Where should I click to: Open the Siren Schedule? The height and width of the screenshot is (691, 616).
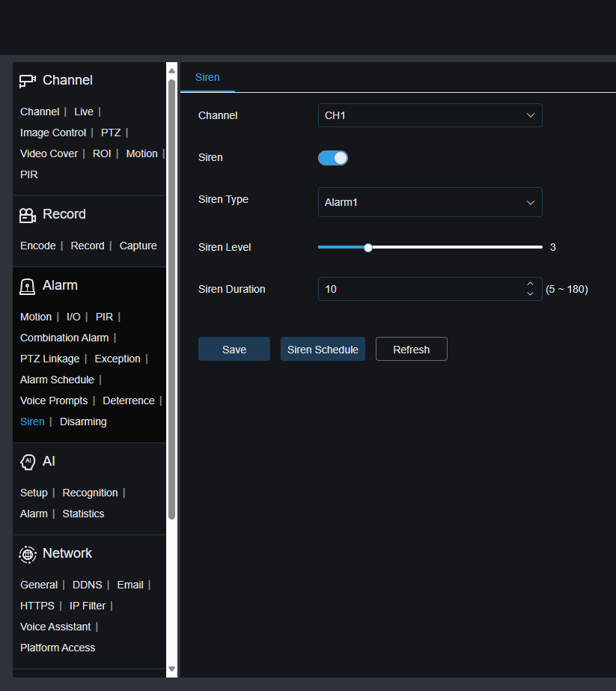pos(323,350)
